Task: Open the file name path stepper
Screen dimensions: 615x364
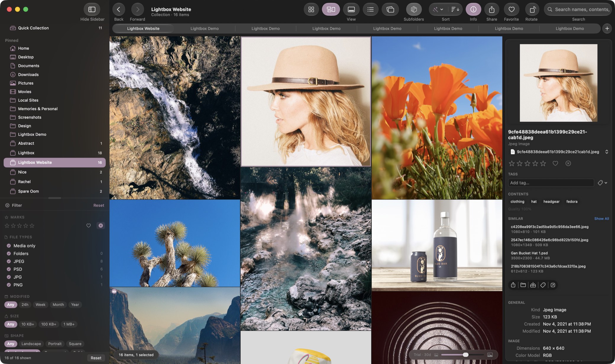Action: click(607, 152)
